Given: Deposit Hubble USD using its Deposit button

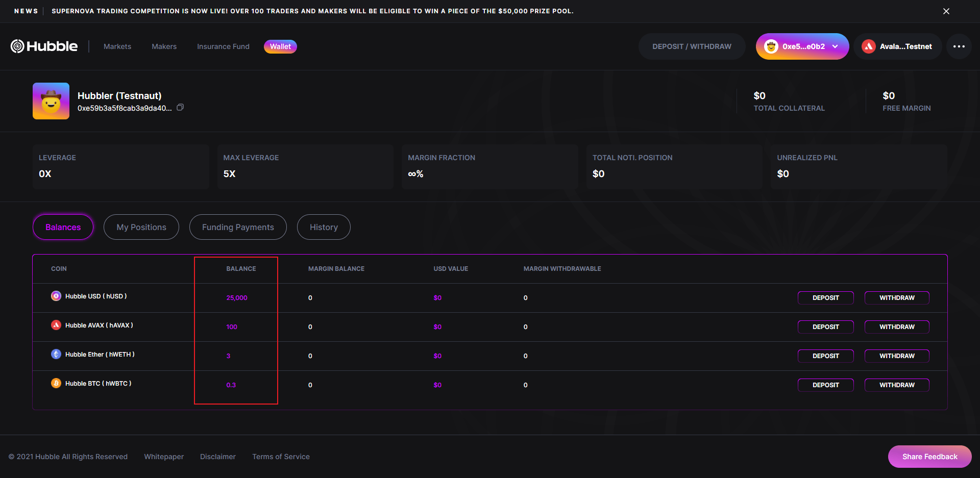Looking at the screenshot, I should click(x=825, y=298).
